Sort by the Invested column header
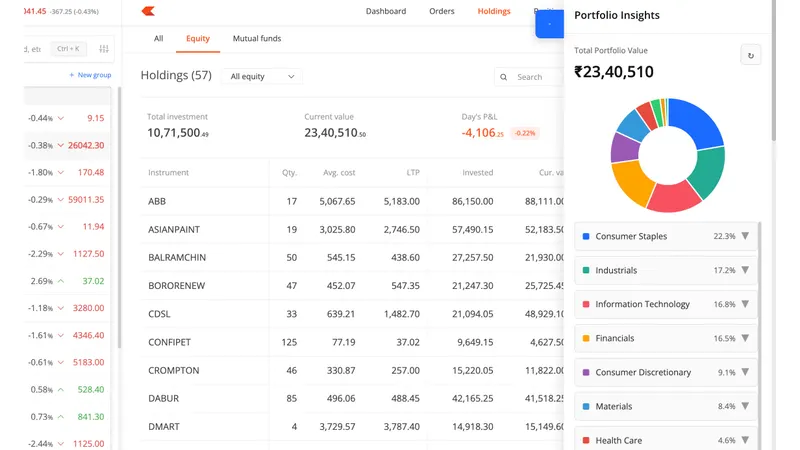 [x=478, y=172]
